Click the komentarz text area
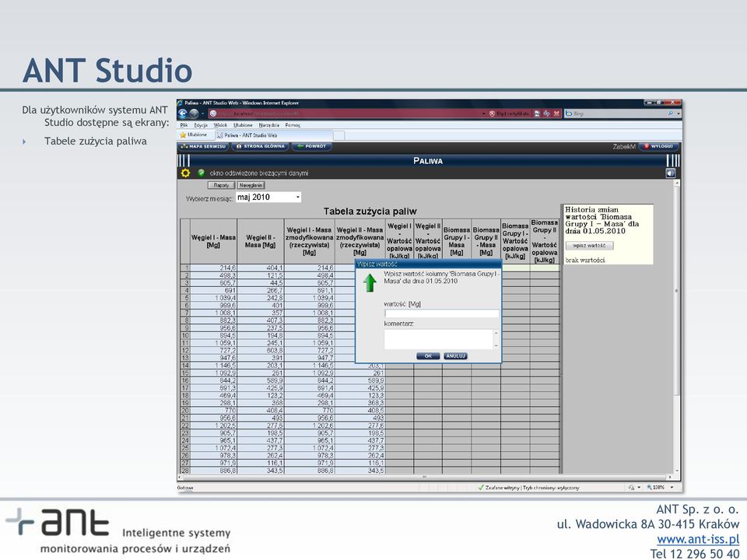This screenshot has height=560, width=747. point(442,340)
